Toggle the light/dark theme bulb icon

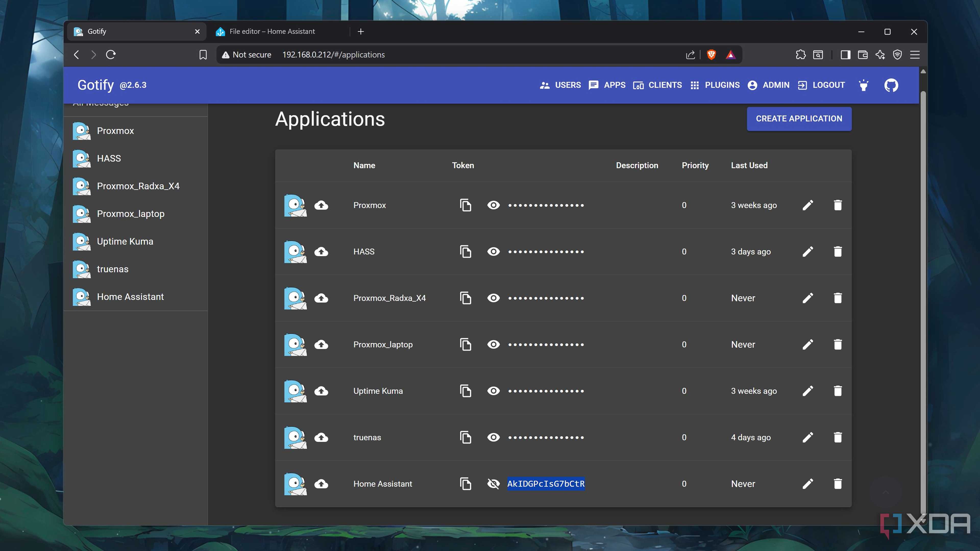864,85
